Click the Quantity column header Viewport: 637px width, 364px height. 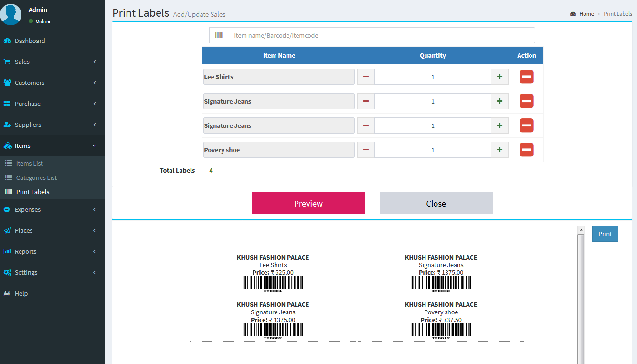(x=433, y=55)
